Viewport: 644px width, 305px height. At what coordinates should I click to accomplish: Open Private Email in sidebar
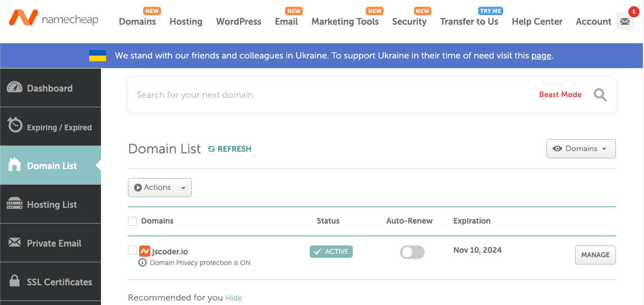pos(50,243)
